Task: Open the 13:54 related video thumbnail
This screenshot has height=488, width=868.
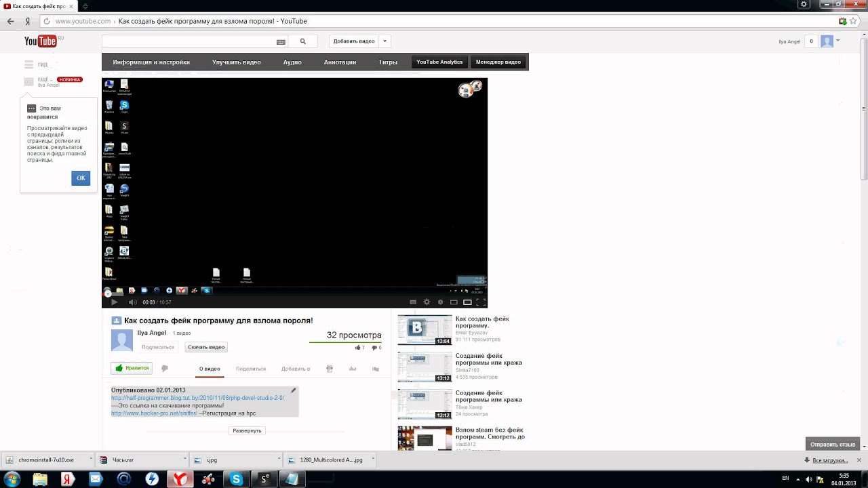Action: (425, 330)
